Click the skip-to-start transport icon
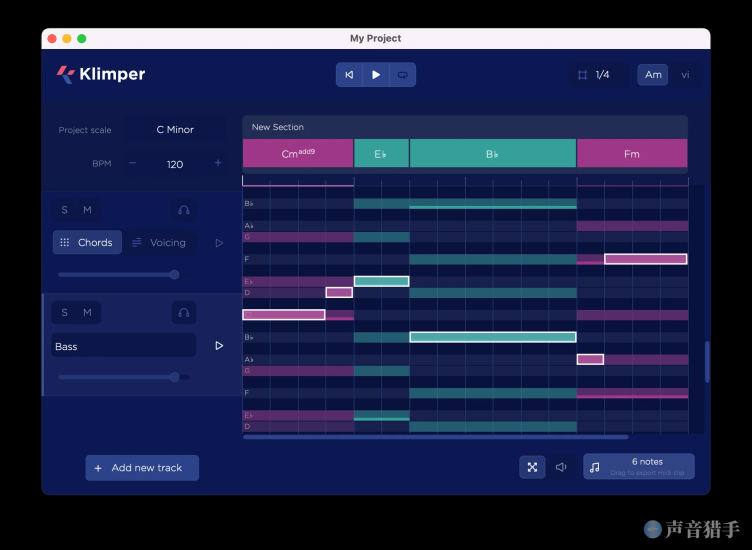The image size is (752, 550). click(349, 75)
